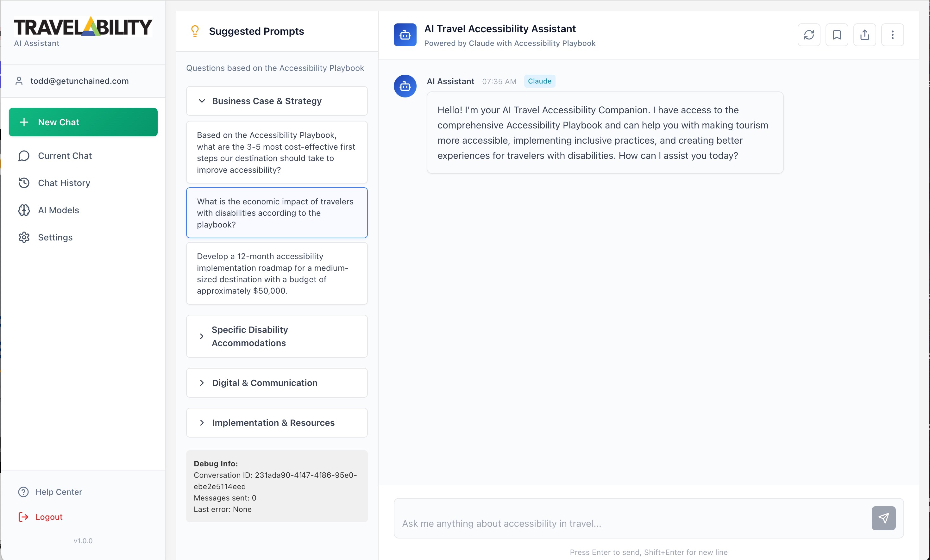This screenshot has height=560, width=930.
Task: Expand Specific Disability Accommodations section
Action: (x=277, y=336)
